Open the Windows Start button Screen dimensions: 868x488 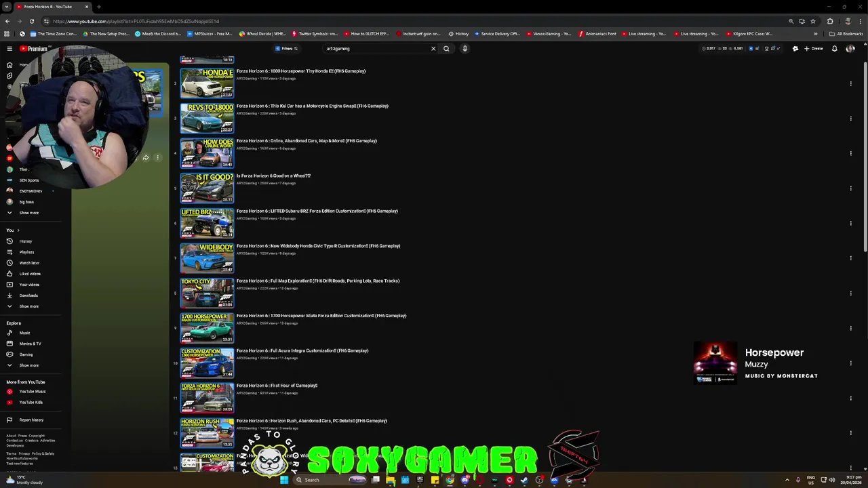(x=284, y=480)
